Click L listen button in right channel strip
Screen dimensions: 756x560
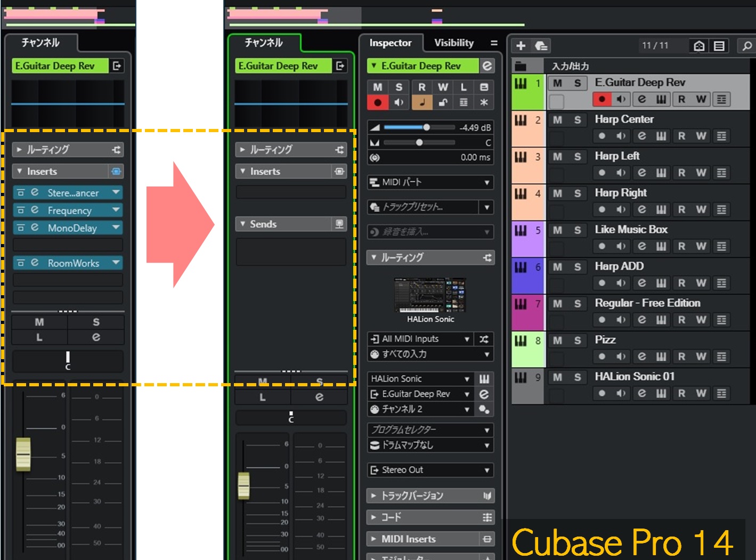(263, 397)
